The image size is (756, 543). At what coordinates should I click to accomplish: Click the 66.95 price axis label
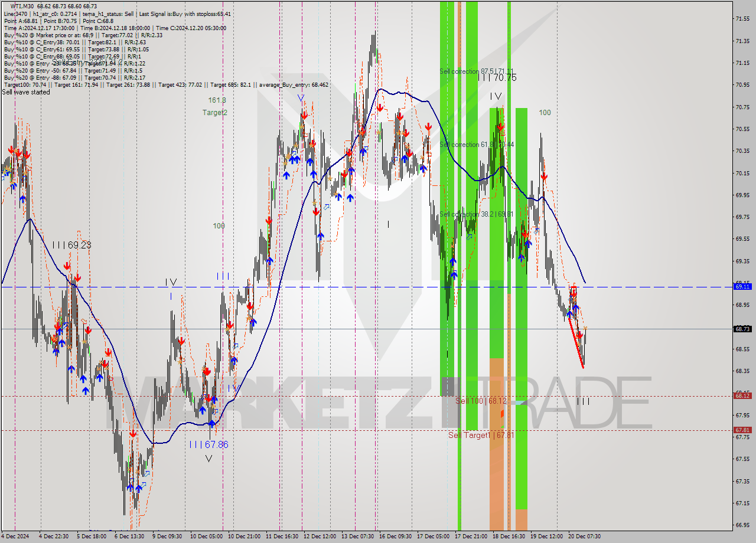point(742,525)
